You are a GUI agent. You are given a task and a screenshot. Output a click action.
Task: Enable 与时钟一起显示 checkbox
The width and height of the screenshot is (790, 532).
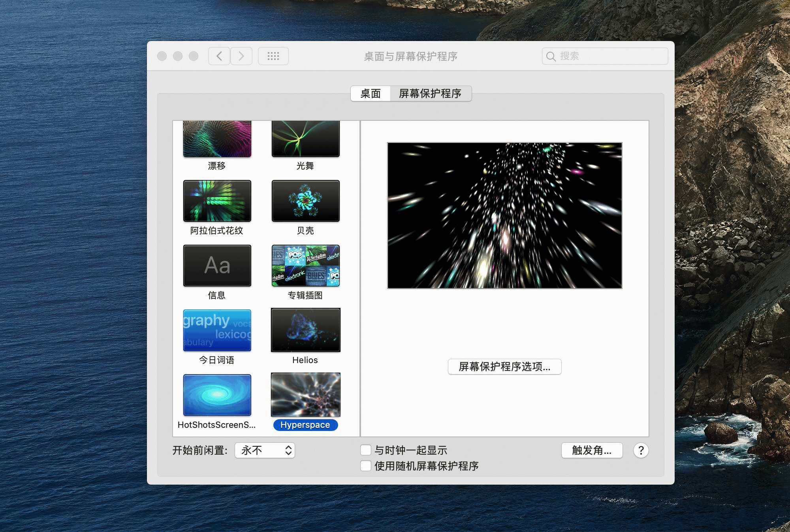366,450
